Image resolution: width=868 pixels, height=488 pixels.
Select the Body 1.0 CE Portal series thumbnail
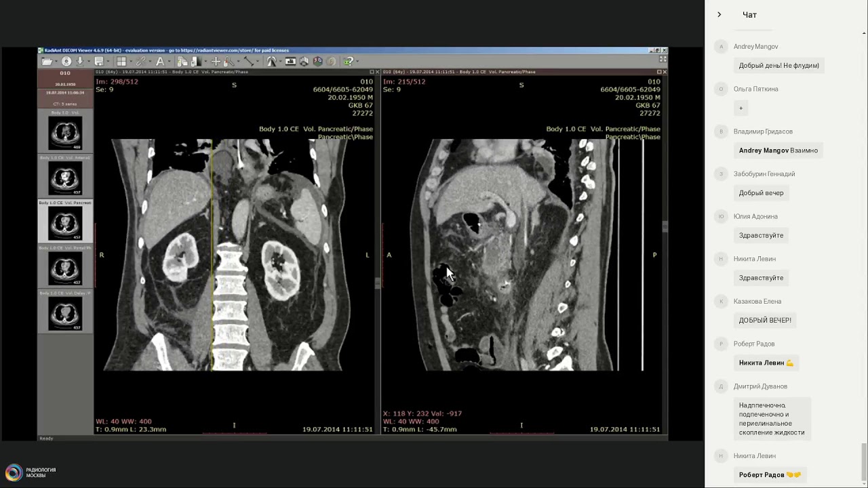[65, 266]
